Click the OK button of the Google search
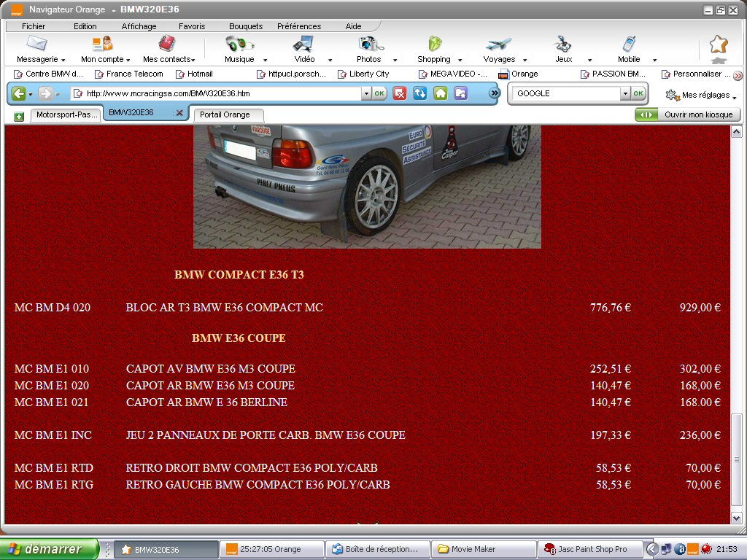The image size is (747, 560). click(x=638, y=93)
